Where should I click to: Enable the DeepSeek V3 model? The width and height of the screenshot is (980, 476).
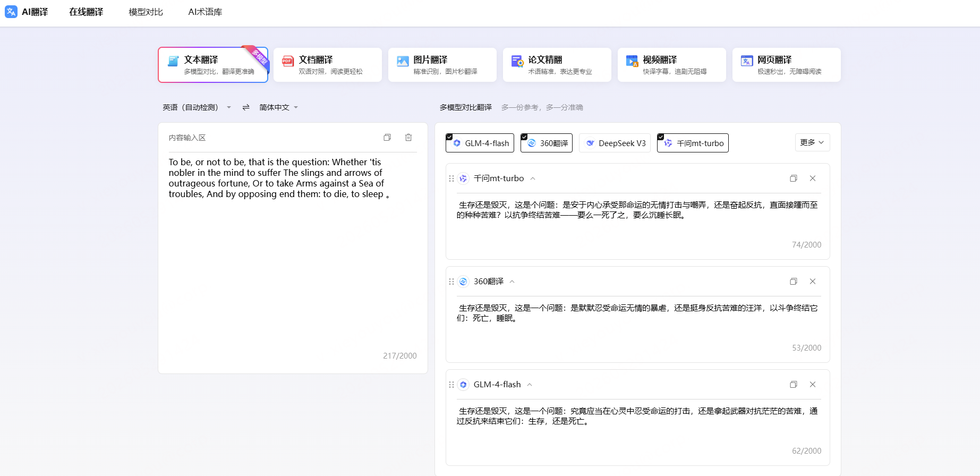coord(615,143)
